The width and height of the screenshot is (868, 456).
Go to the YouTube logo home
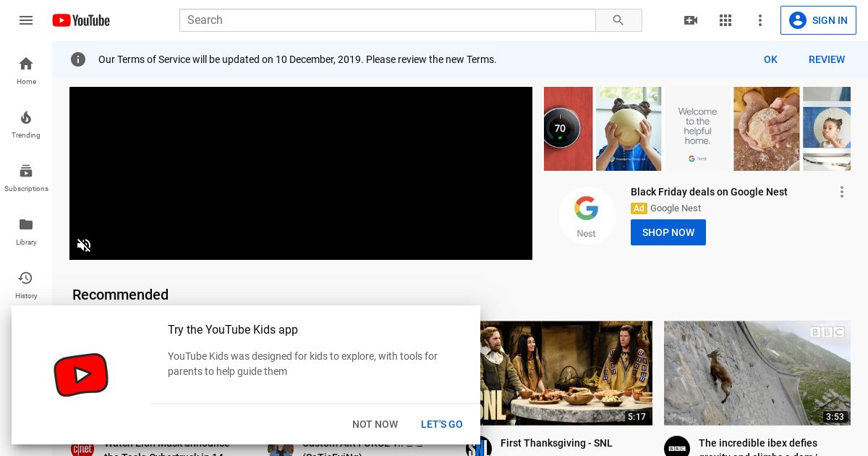(x=81, y=20)
